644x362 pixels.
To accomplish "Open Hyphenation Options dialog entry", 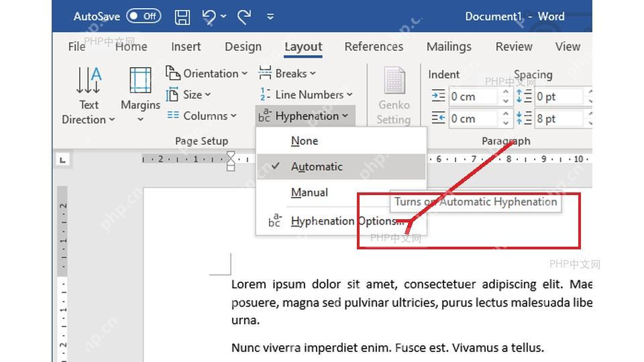I will (x=341, y=221).
